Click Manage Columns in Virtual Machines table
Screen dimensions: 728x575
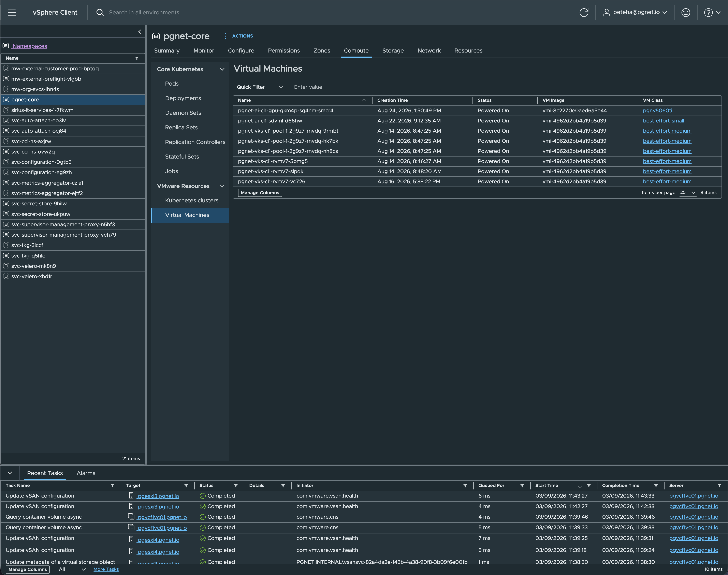pos(260,193)
